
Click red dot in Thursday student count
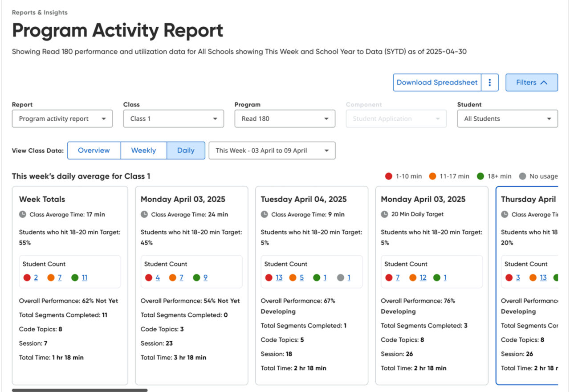[x=509, y=278]
